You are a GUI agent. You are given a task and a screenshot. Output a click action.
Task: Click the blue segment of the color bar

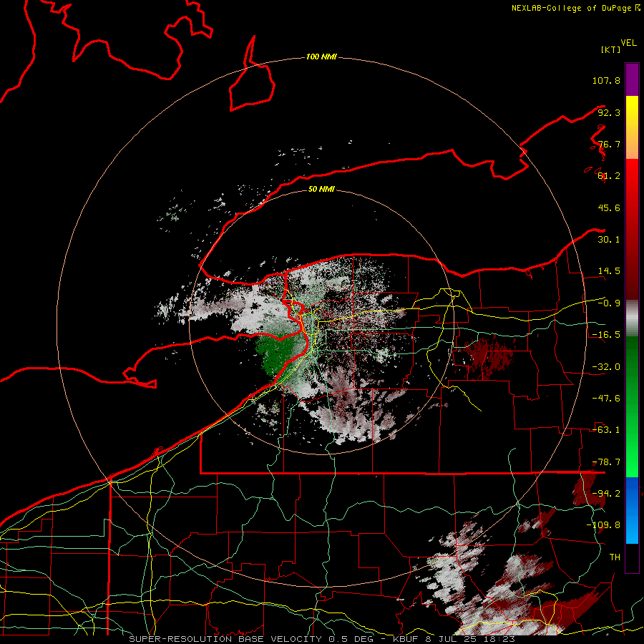point(632,510)
